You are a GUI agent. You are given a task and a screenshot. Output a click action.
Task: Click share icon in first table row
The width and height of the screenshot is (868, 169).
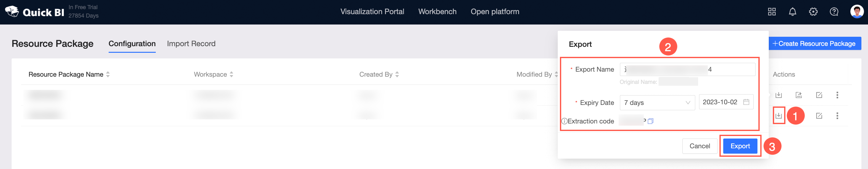click(x=799, y=95)
